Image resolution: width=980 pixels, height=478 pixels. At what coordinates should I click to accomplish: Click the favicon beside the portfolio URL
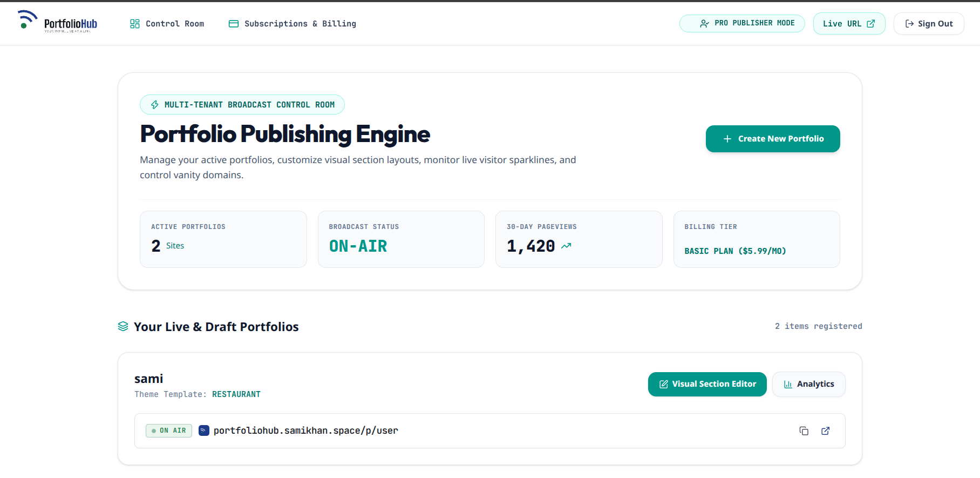(204, 430)
